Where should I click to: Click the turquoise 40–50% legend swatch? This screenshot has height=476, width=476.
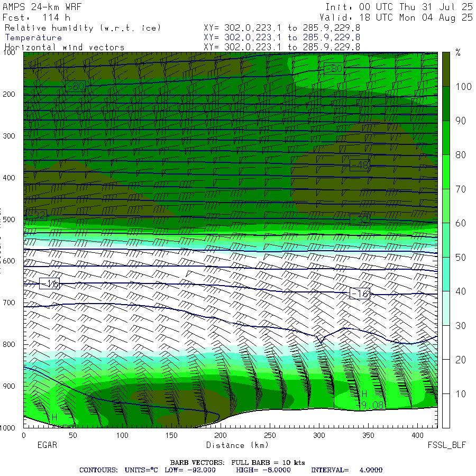click(446, 274)
